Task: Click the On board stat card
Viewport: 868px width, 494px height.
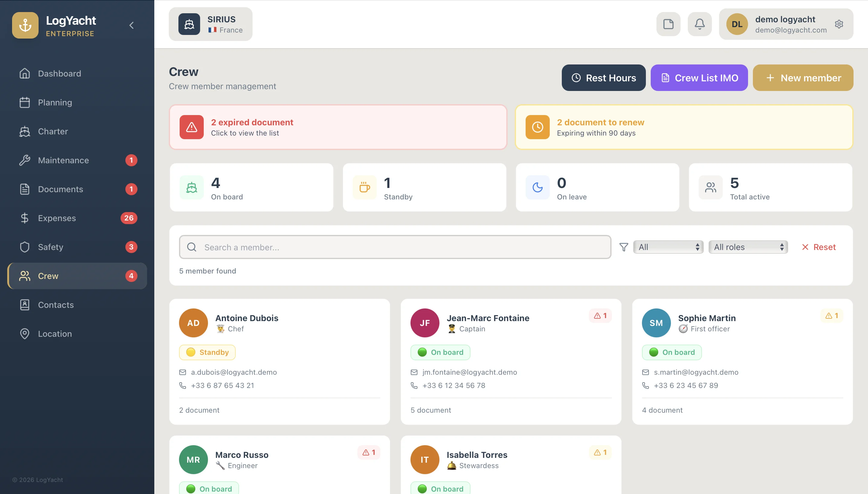Action: click(252, 187)
